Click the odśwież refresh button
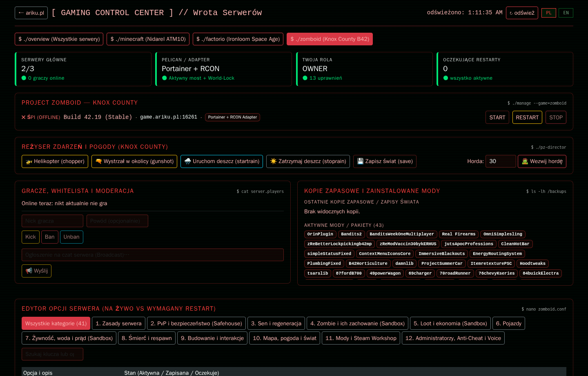 click(522, 13)
